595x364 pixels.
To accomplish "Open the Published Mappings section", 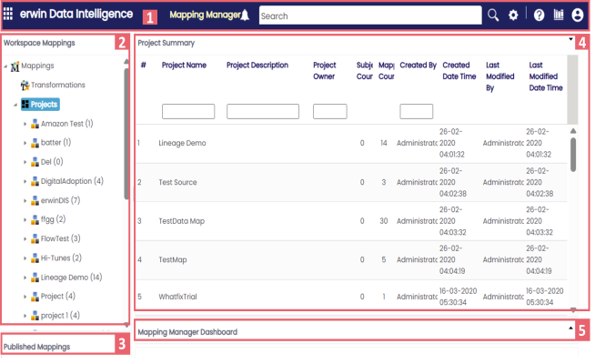I will point(36,347).
